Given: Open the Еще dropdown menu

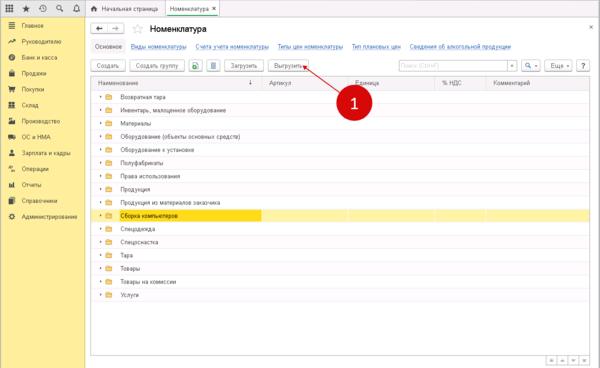Looking at the screenshot, I should 558,66.
